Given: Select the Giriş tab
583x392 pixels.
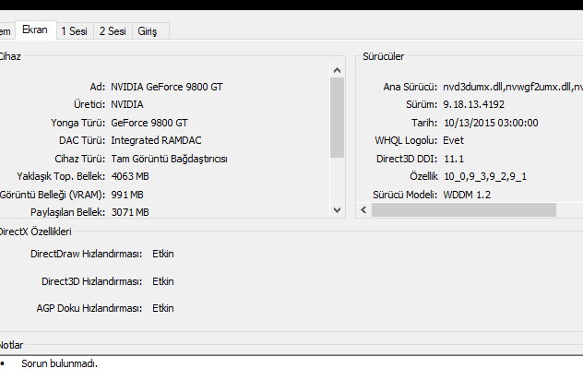Looking at the screenshot, I should click(148, 31).
